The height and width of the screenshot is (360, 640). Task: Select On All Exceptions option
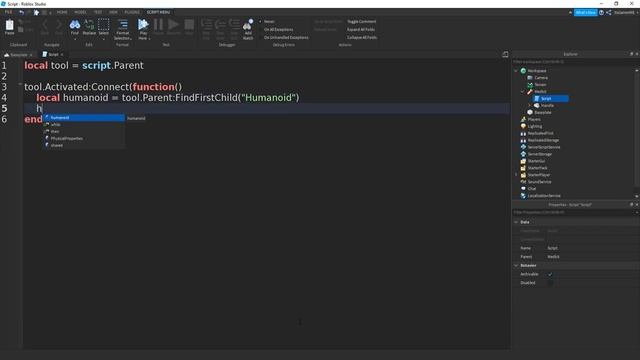(x=278, y=29)
